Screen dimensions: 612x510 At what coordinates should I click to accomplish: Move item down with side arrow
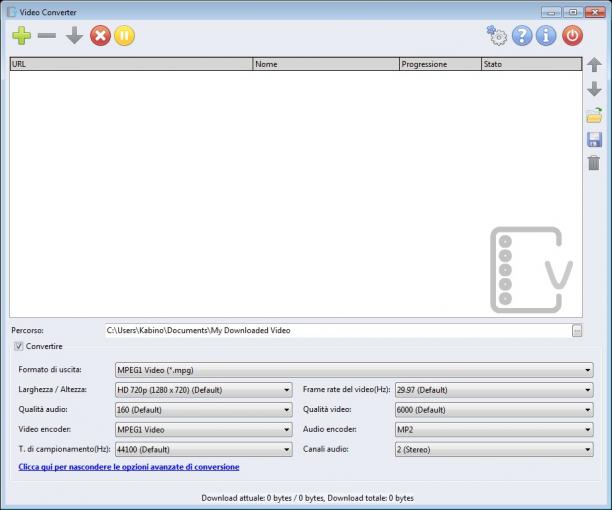tap(594, 89)
